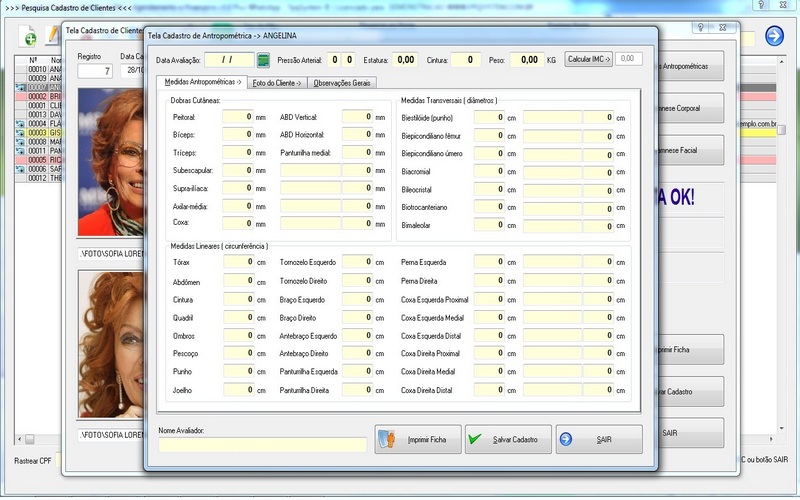Image resolution: width=800 pixels, height=500 pixels.
Task: Click the add new client plus icon
Action: tap(28, 36)
